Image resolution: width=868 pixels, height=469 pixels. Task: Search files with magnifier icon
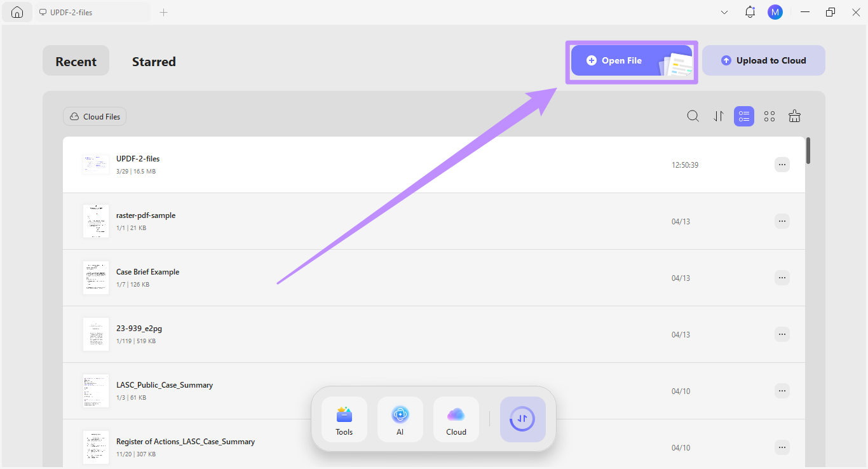693,116
